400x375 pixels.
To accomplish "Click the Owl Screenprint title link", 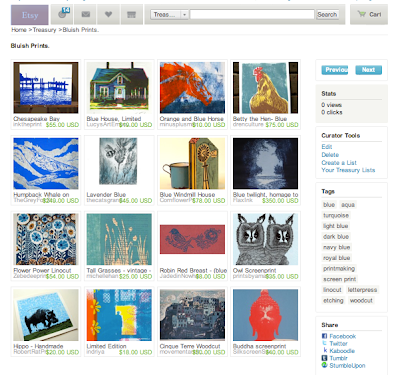I will click(255, 270).
